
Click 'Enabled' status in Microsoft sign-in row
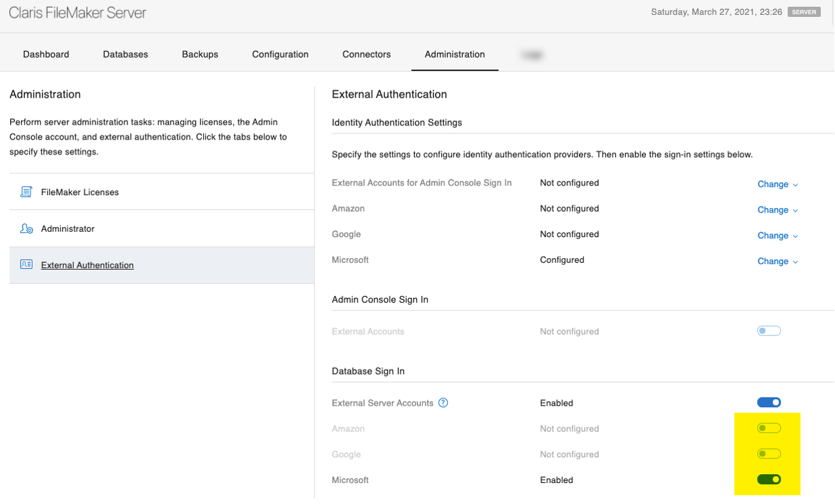click(556, 480)
